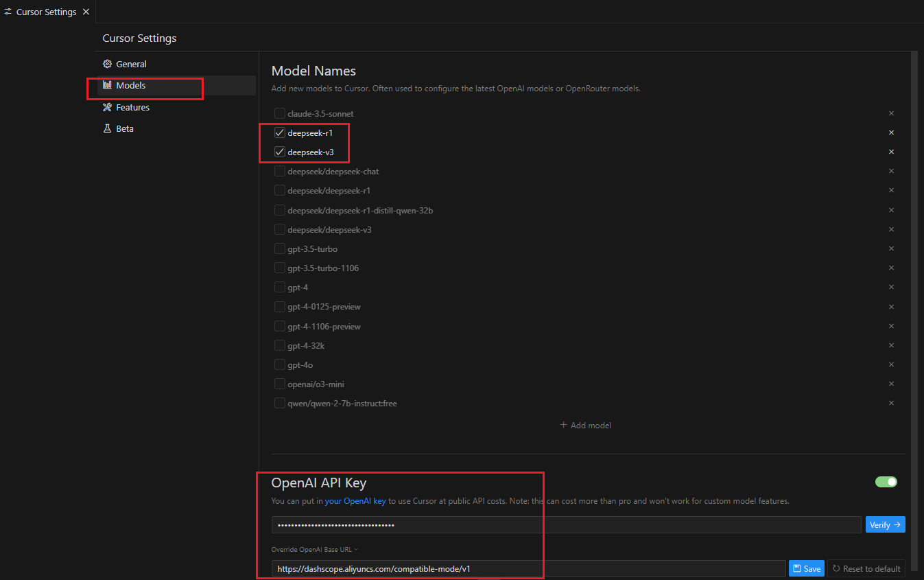Check the gpt-4o model checkbox
The height and width of the screenshot is (580, 924).
[280, 364]
